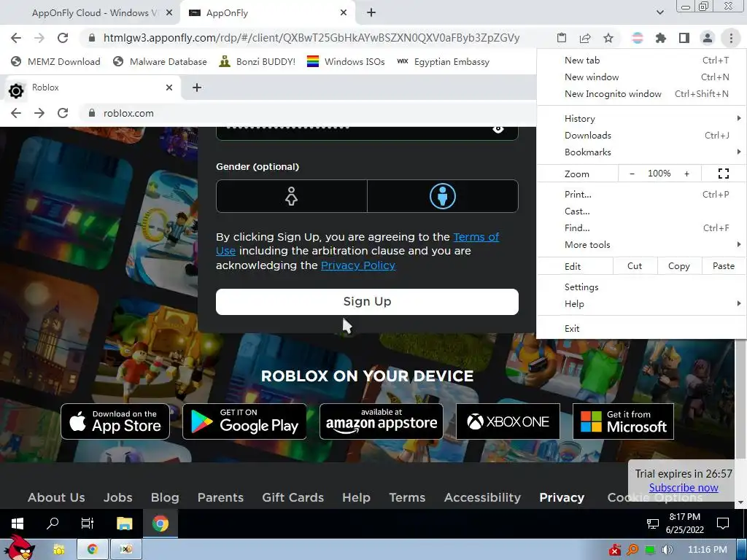Click the red network error tray icon
Viewport: 747px width, 560px height.
[x=615, y=550]
